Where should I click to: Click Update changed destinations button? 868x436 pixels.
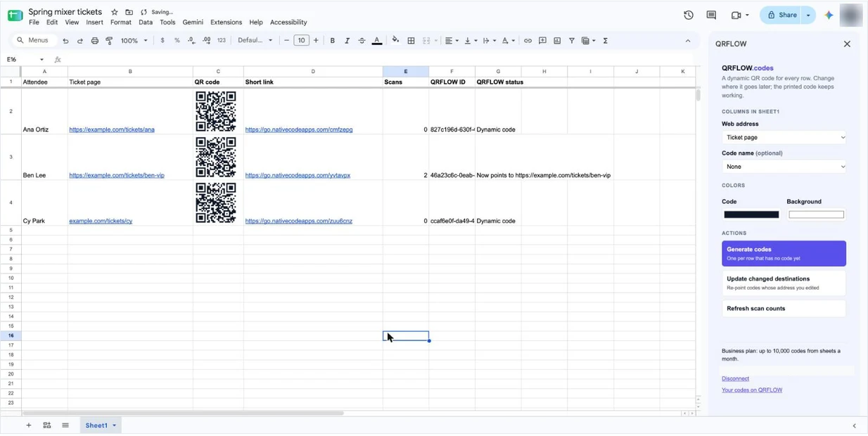784,283
